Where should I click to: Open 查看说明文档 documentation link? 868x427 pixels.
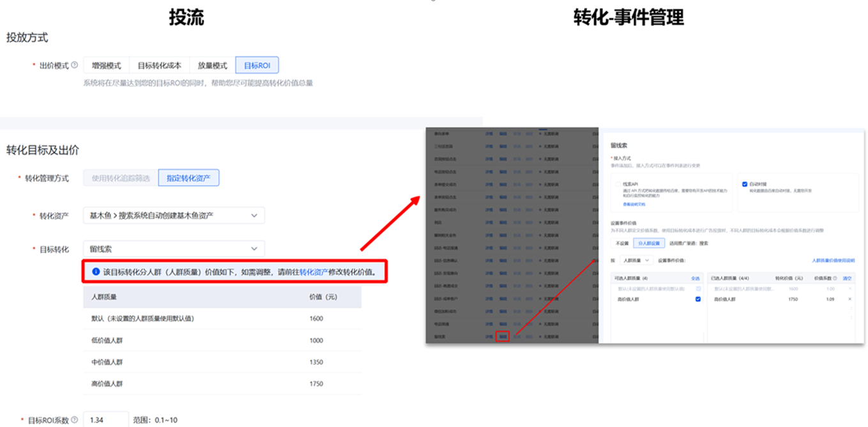click(x=634, y=205)
